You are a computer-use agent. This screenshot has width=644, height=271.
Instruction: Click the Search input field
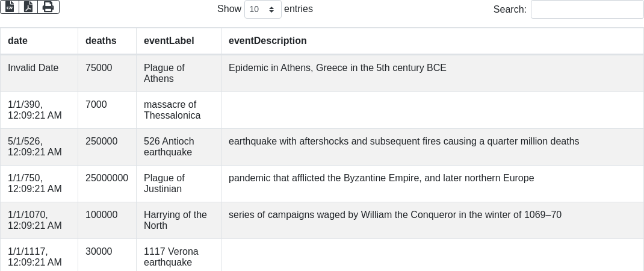(x=587, y=10)
